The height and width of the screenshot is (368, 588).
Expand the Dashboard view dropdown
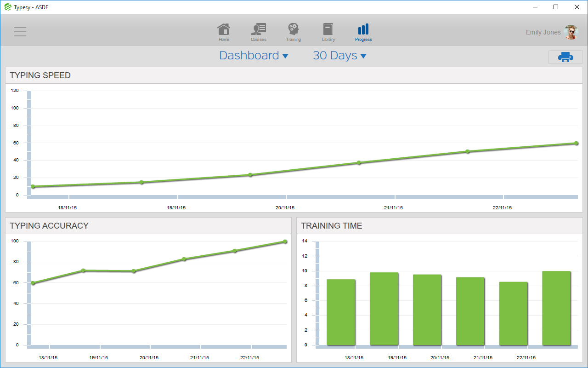(254, 56)
